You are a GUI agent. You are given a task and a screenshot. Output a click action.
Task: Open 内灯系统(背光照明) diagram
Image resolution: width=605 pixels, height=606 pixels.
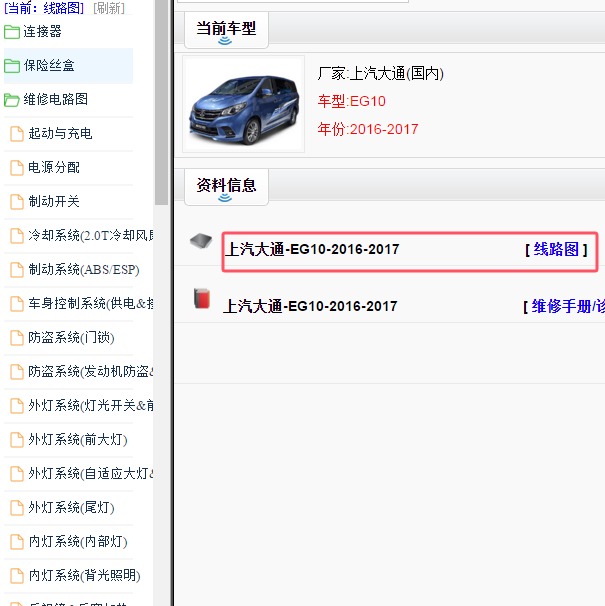pos(84,575)
